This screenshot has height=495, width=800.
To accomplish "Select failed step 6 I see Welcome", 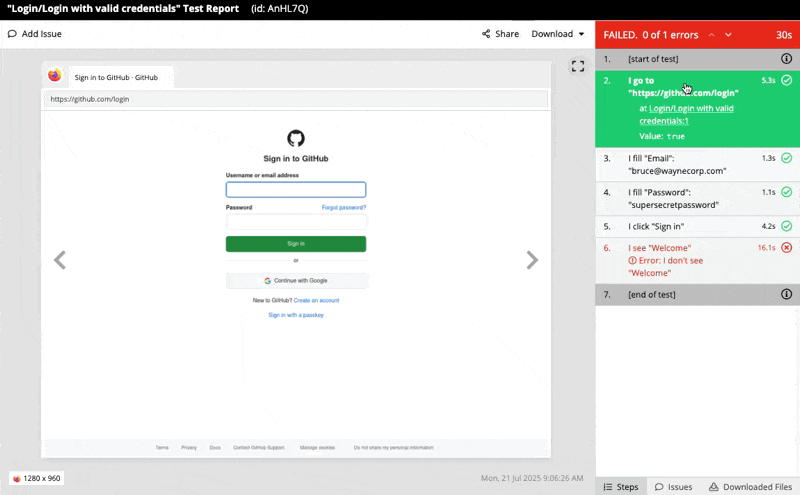I will (x=697, y=260).
